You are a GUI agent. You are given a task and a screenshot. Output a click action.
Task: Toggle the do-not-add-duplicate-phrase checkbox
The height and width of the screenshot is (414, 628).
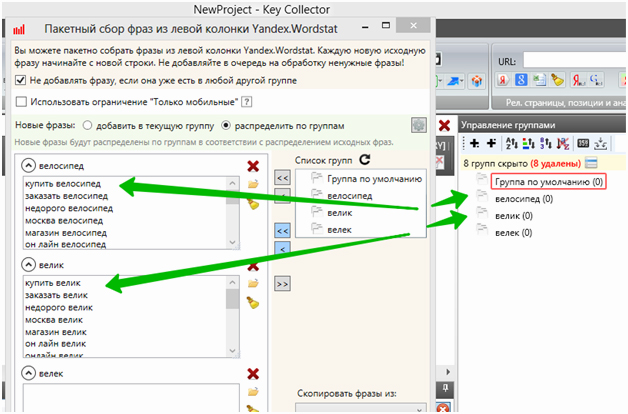tap(20, 80)
